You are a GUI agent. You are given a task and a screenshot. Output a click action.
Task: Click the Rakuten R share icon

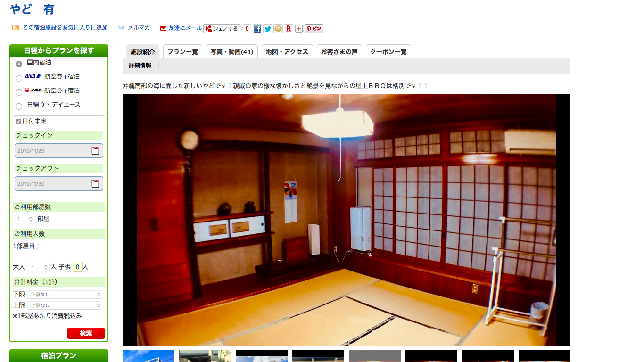coord(289,29)
